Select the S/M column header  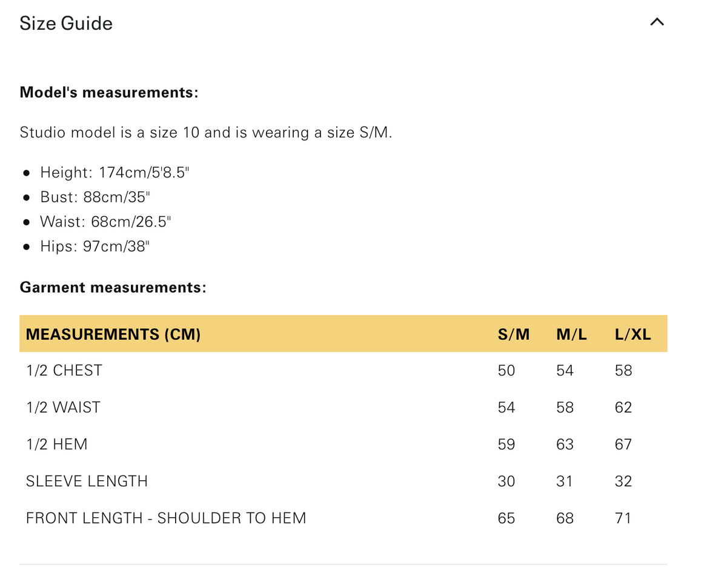click(x=513, y=334)
